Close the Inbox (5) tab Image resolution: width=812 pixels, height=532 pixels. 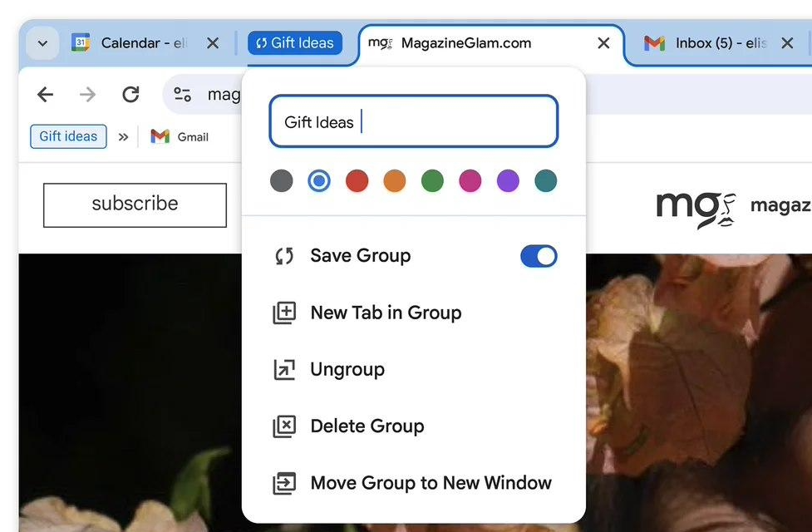coord(787,43)
